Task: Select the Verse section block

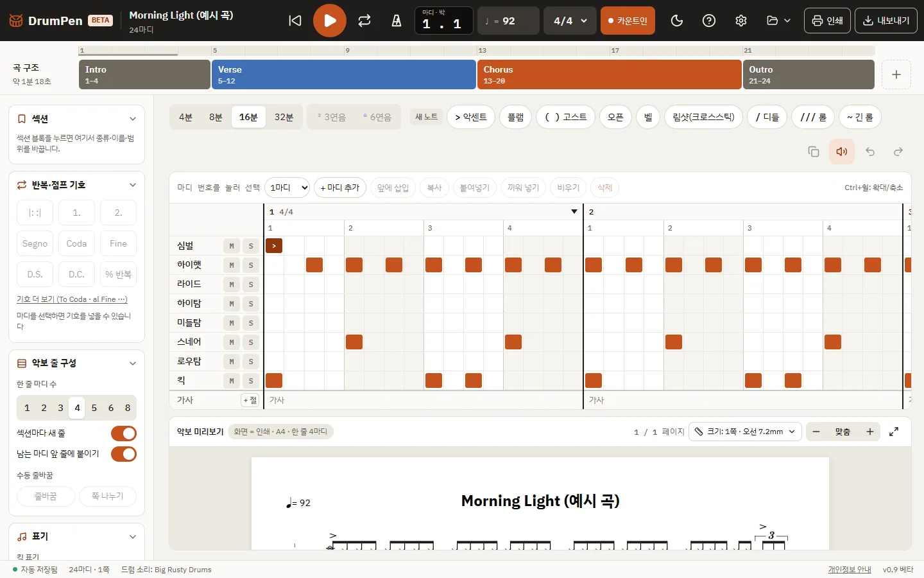Action: click(x=343, y=74)
